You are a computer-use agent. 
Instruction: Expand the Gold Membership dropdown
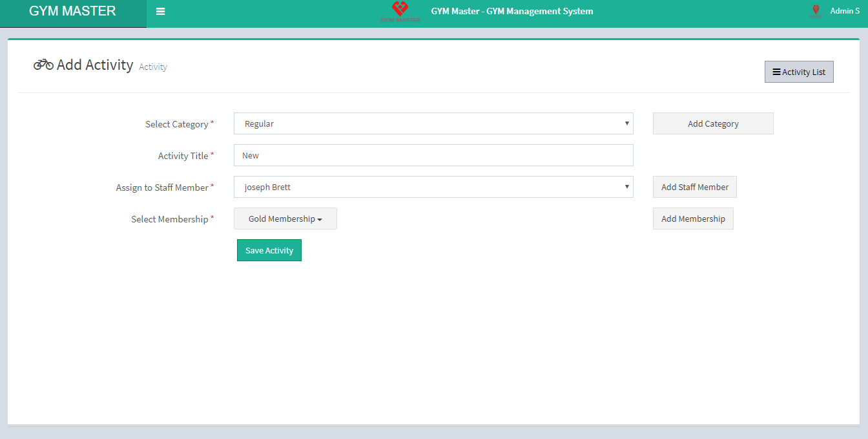[285, 219]
